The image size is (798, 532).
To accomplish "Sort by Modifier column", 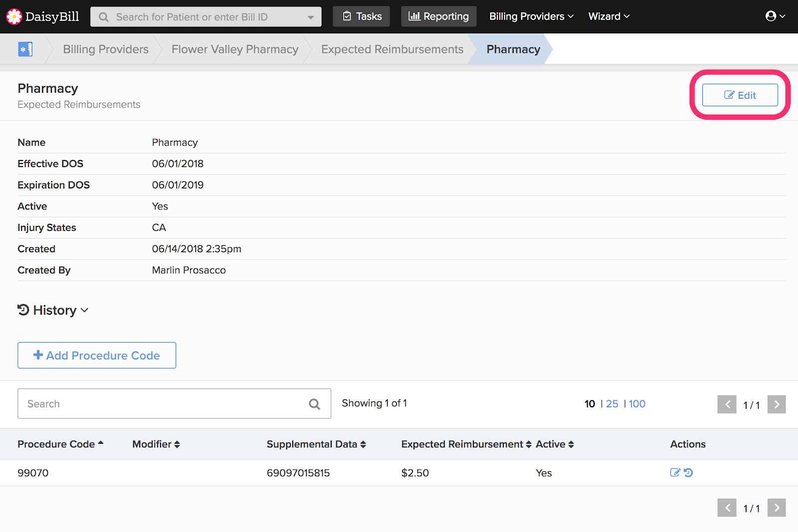I will tap(156, 444).
